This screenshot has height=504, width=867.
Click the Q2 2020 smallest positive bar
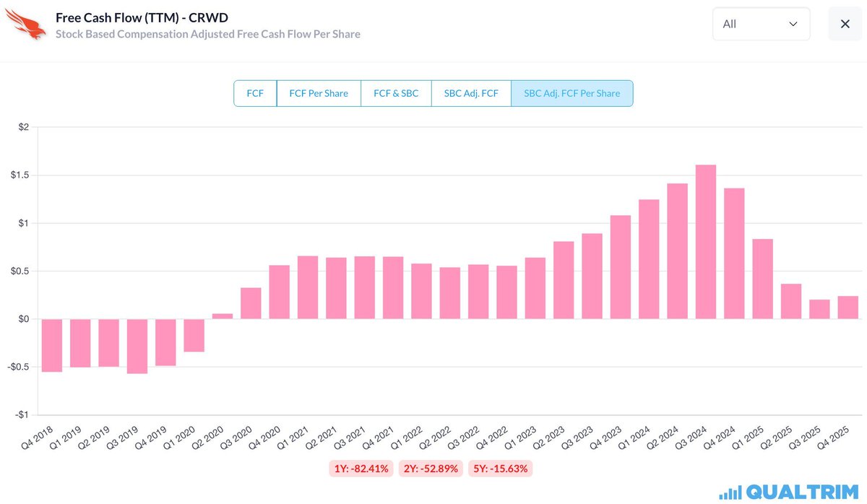(223, 316)
